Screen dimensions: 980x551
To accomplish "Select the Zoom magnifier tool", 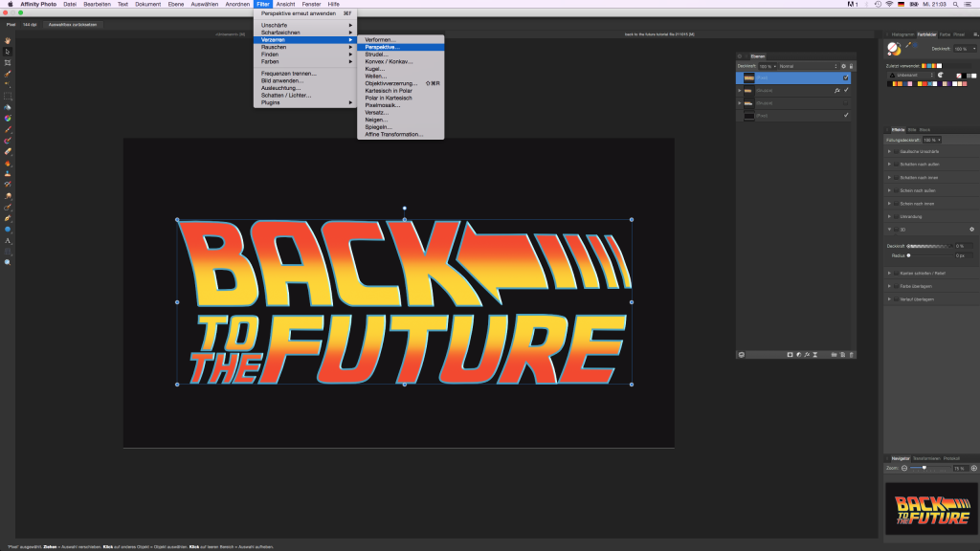I will point(8,263).
